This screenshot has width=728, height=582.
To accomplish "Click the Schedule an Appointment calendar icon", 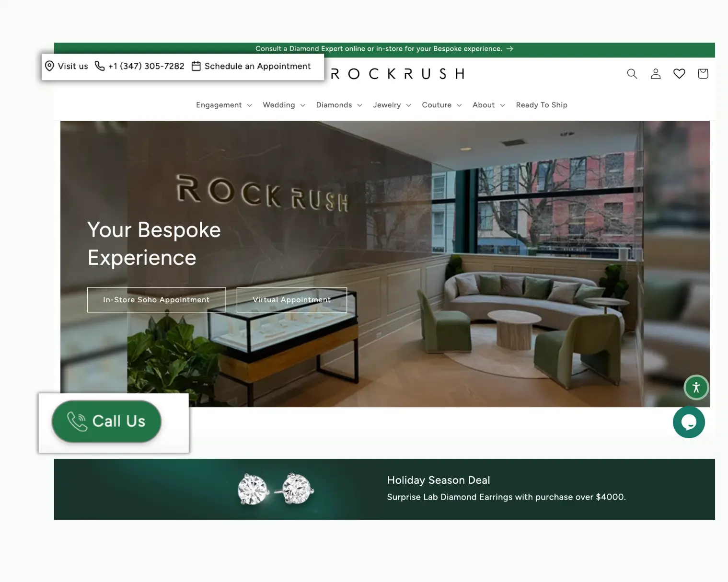I will (196, 66).
